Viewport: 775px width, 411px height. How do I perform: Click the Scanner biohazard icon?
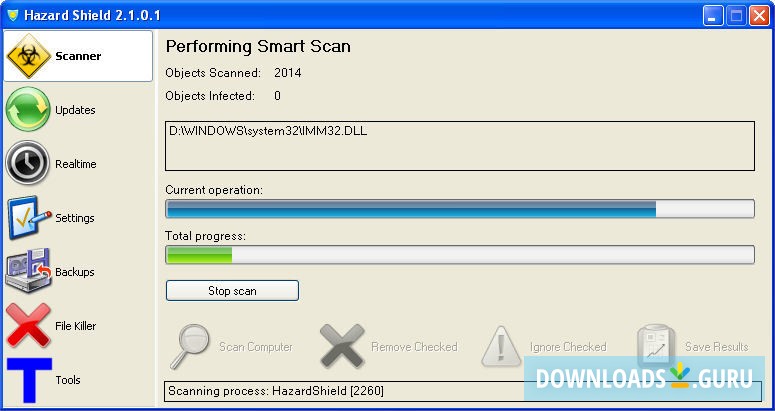pos(29,56)
